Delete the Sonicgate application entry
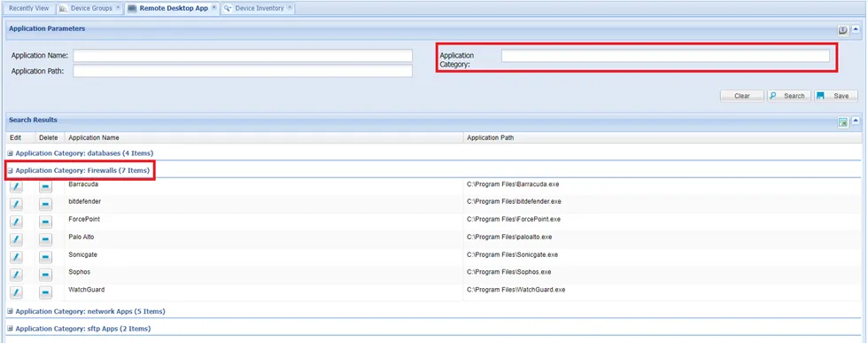The height and width of the screenshot is (343, 868). (x=45, y=258)
